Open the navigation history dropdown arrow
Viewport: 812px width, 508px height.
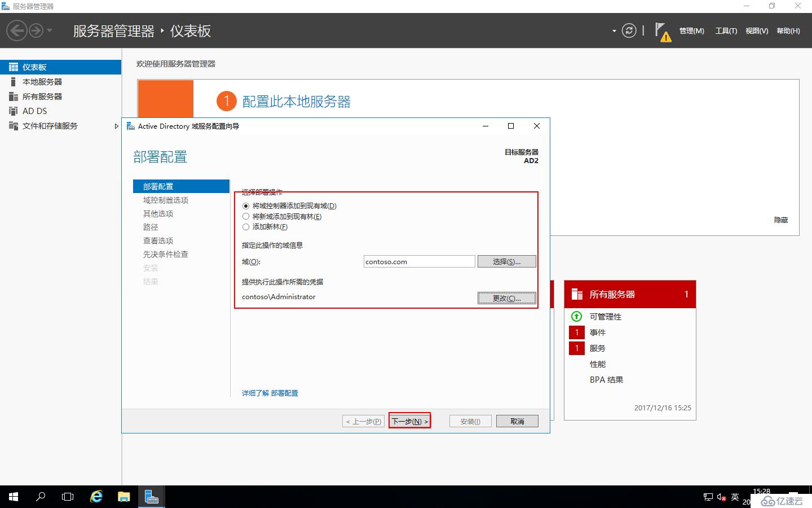(50, 30)
